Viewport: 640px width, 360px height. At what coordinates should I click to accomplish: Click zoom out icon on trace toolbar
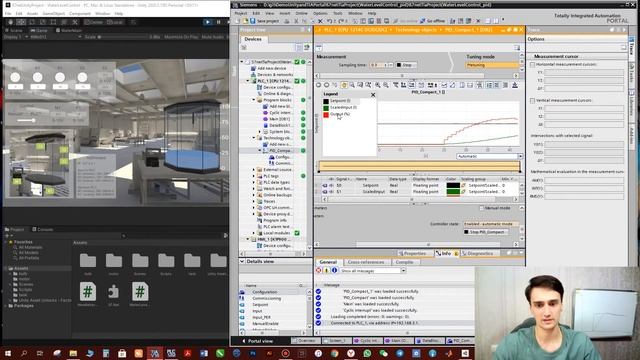click(x=386, y=85)
